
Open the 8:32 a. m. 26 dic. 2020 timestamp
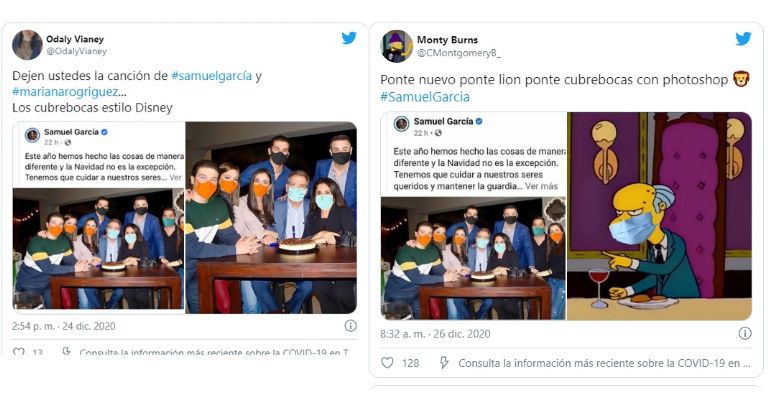435,334
